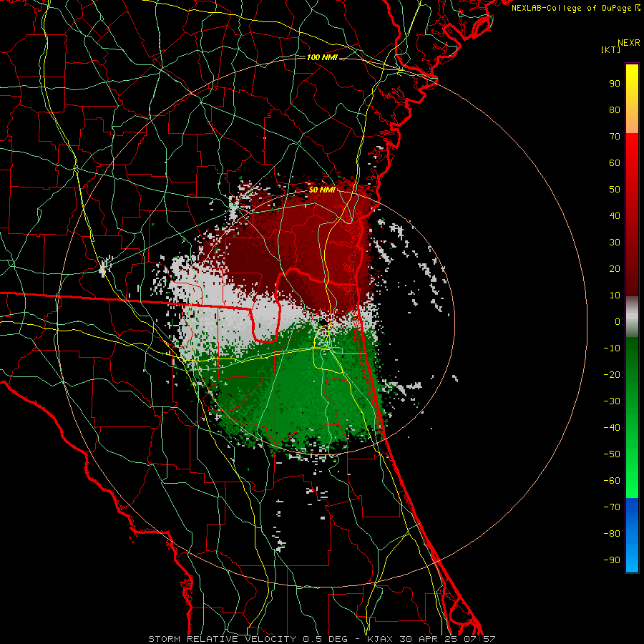Viewport: 644px width, 644px height.
Task: Click the 10 value on the velocity scale
Action: tap(615, 296)
